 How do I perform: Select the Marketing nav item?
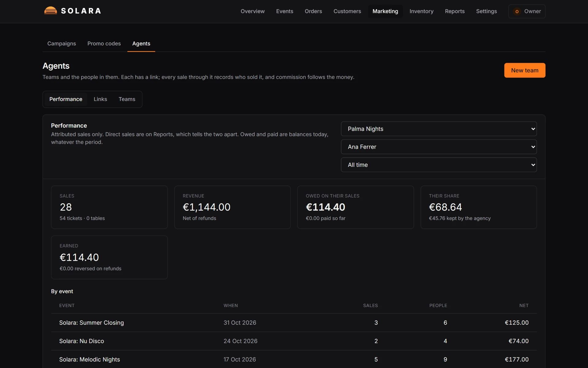[x=385, y=11]
